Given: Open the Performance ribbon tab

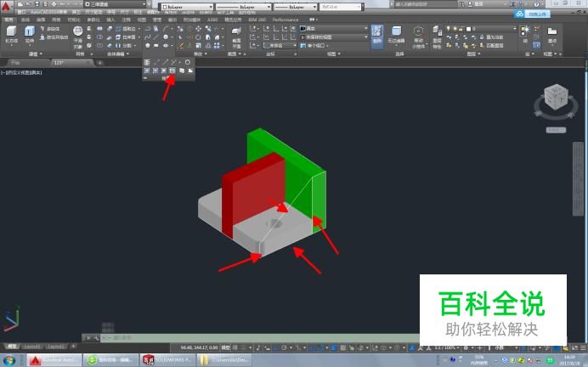Looking at the screenshot, I should (286, 20).
